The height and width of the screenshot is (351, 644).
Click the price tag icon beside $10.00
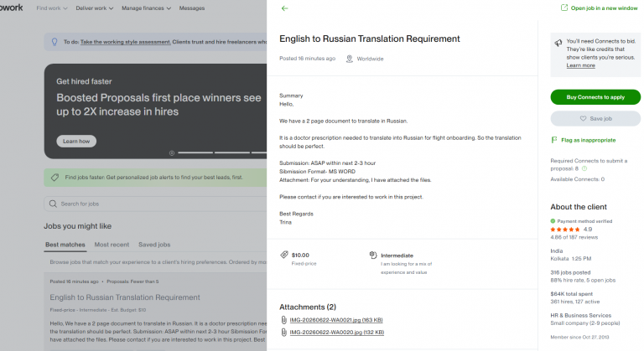(x=283, y=255)
